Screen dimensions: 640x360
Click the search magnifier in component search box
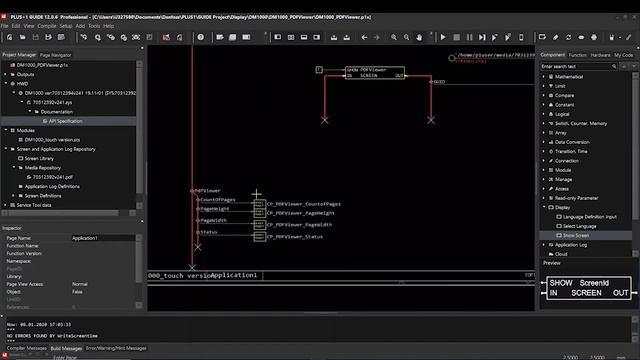[x=614, y=66]
